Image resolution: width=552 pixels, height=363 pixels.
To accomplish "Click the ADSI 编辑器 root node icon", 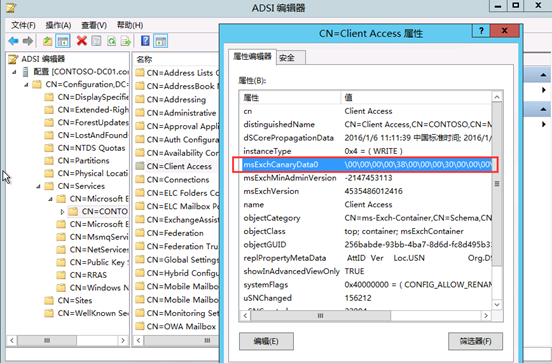I will (x=13, y=59).
